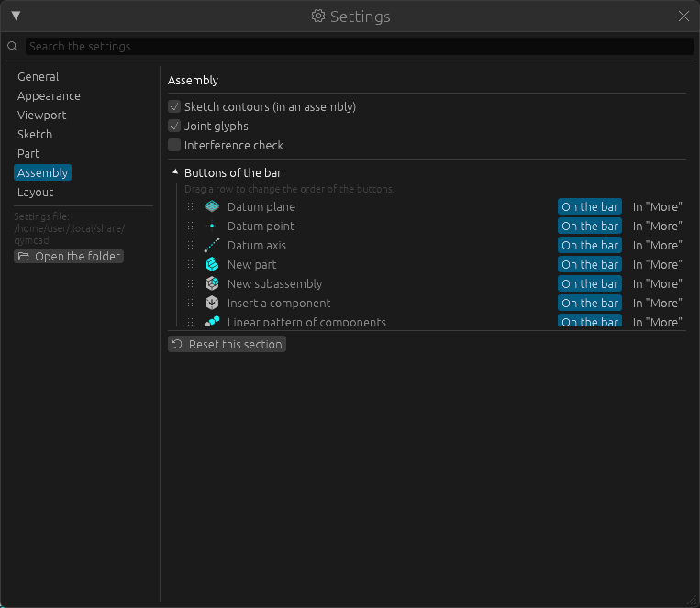Open the window menu triangle at top-left
Viewport: 700px width, 608px height.
[x=16, y=16]
